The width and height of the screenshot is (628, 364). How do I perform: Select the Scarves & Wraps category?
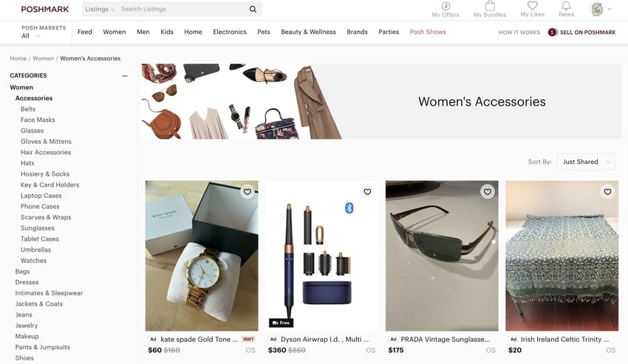[x=46, y=217]
